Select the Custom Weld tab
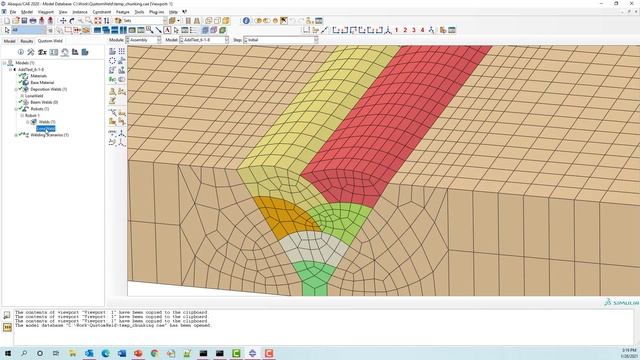640x360 pixels. (x=50, y=41)
